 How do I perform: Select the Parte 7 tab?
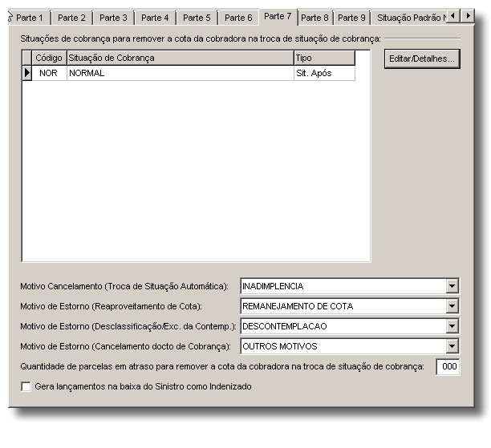278,16
